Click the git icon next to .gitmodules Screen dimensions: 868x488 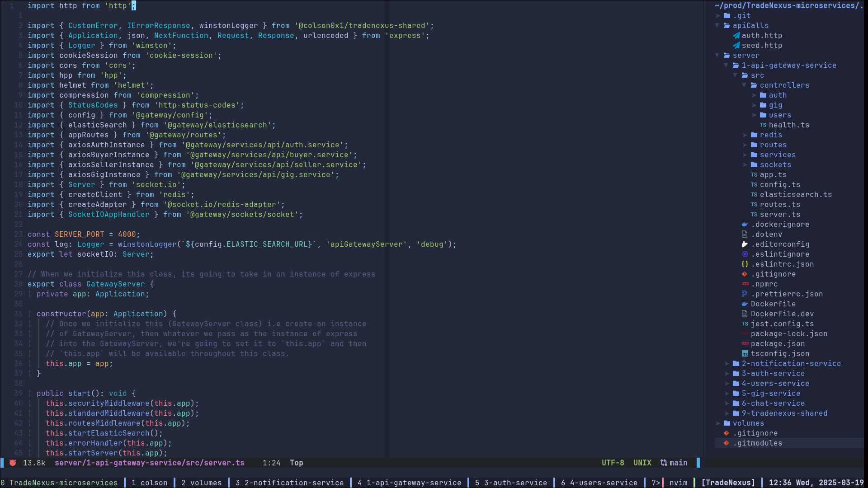726,443
